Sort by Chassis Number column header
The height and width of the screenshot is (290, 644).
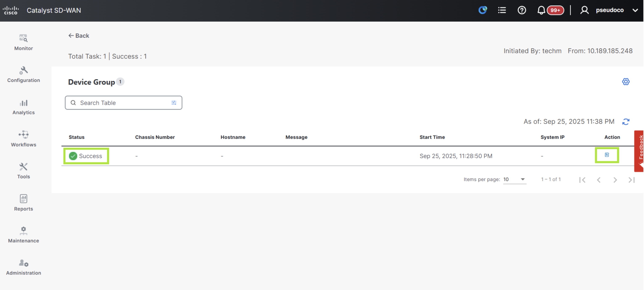click(155, 137)
